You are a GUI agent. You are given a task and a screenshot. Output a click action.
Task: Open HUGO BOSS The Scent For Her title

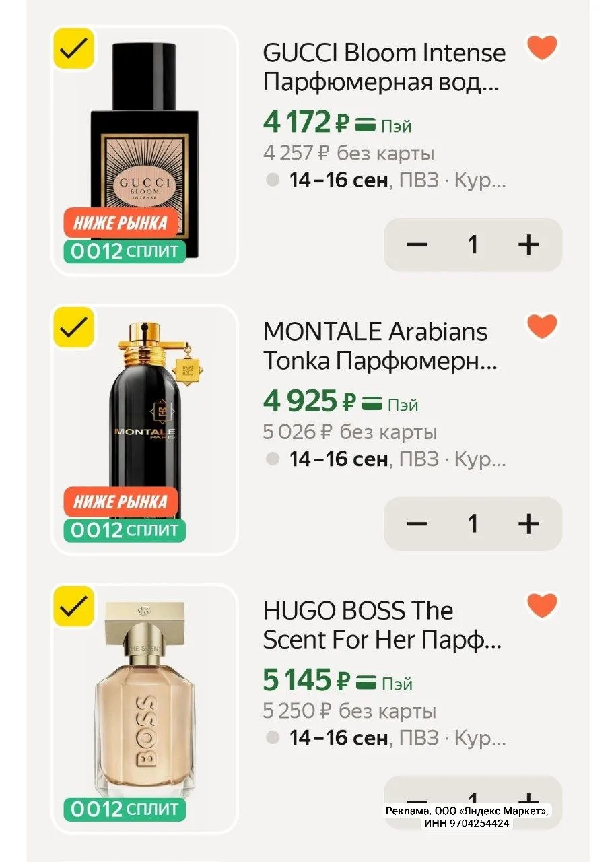point(382,625)
